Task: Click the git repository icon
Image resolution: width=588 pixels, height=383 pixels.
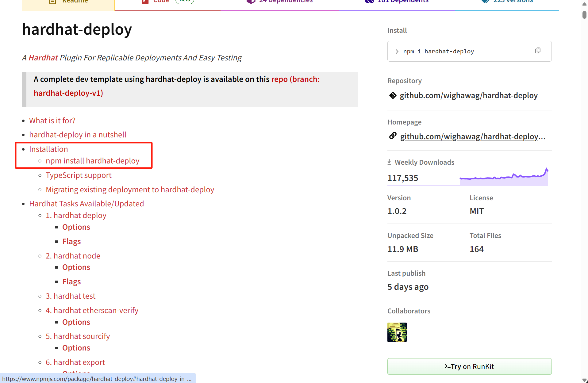Action: pos(393,95)
